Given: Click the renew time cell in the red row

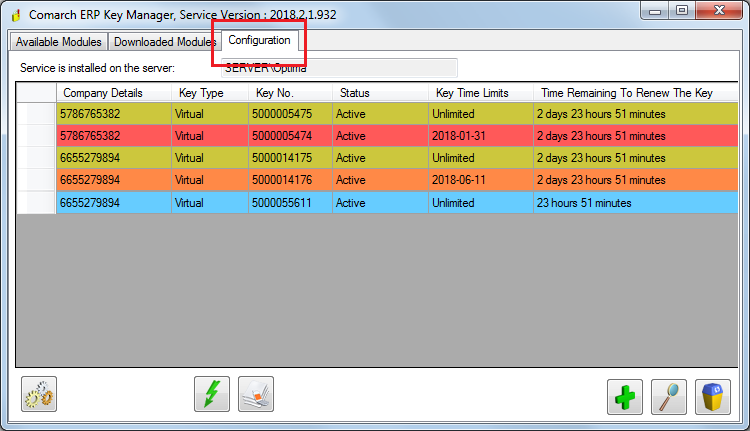Looking at the screenshot, I should tap(636, 136).
